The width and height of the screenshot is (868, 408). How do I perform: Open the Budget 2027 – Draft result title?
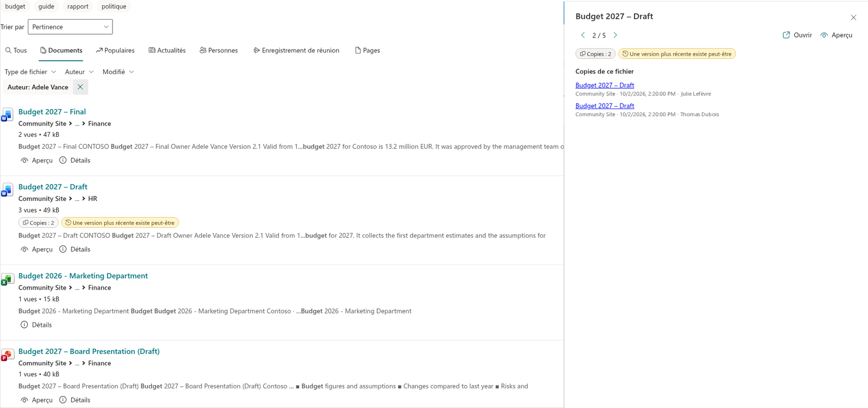click(53, 187)
